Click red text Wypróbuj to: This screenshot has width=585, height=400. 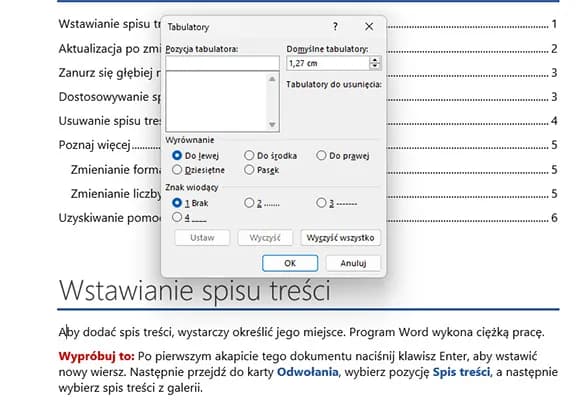96,356
